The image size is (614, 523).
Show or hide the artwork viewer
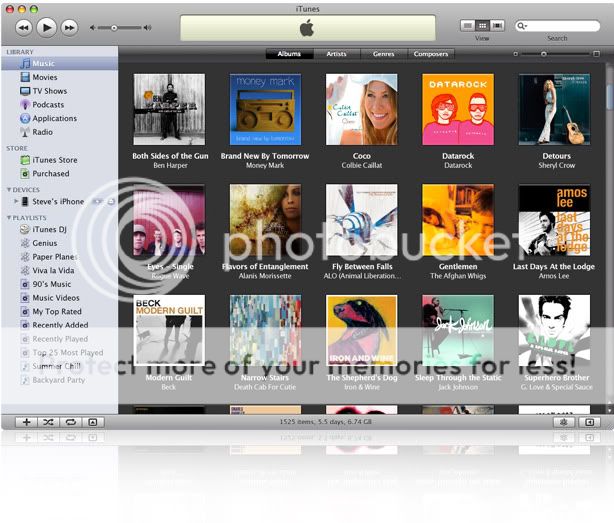(92, 422)
